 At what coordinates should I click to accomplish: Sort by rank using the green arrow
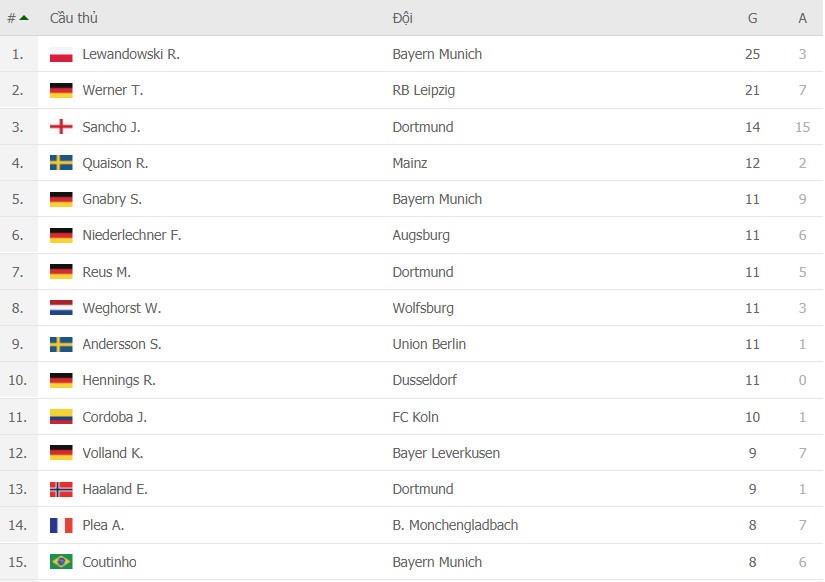pos(24,18)
